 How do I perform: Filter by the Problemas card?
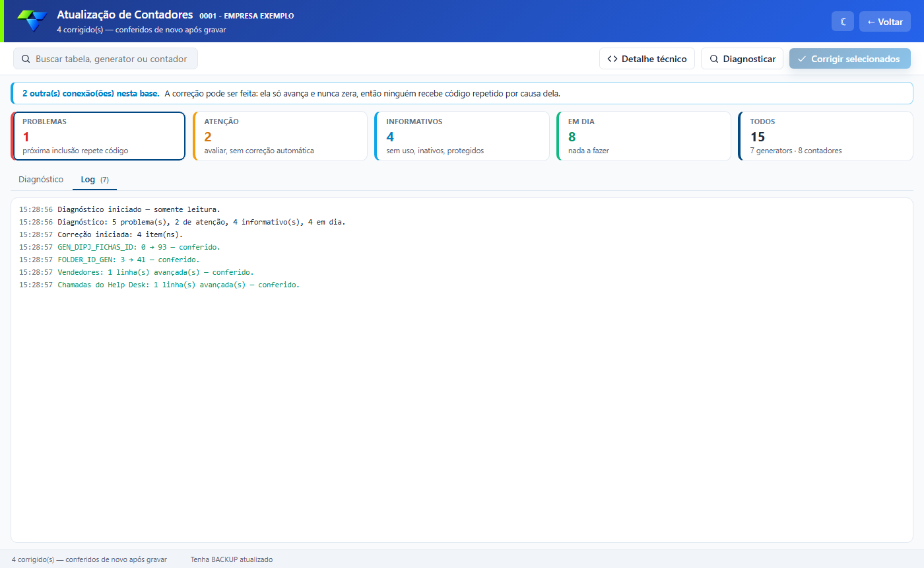pos(98,136)
